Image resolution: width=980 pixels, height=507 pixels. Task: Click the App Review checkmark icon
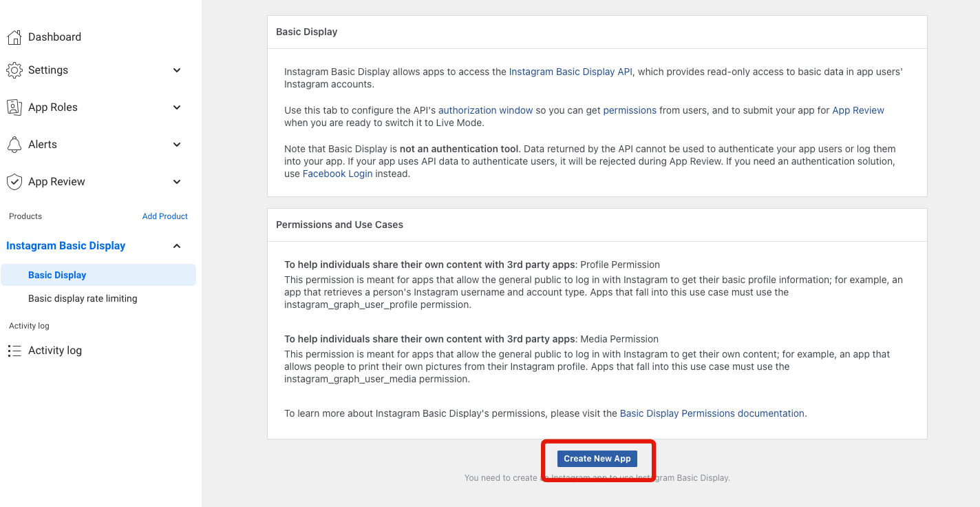tap(14, 181)
